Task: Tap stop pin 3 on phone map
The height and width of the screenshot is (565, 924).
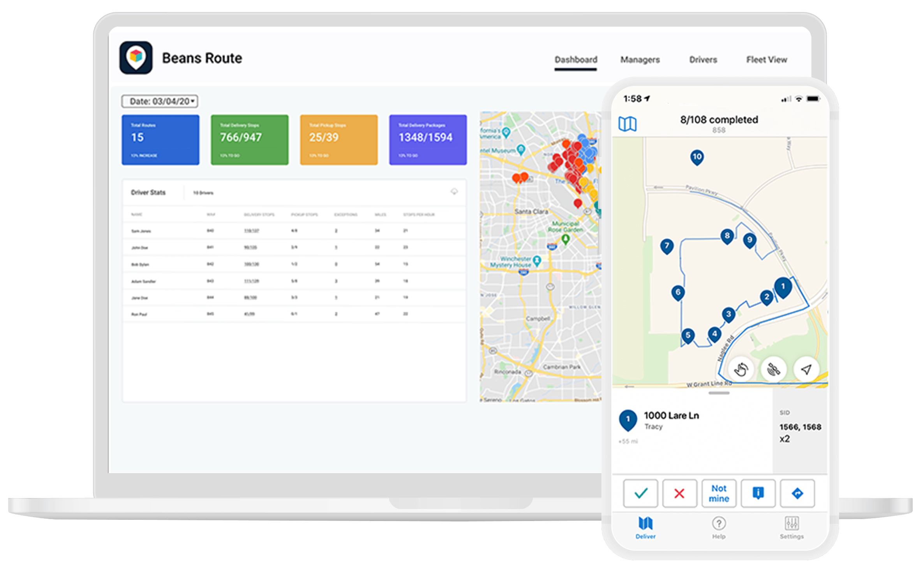Action: (728, 315)
